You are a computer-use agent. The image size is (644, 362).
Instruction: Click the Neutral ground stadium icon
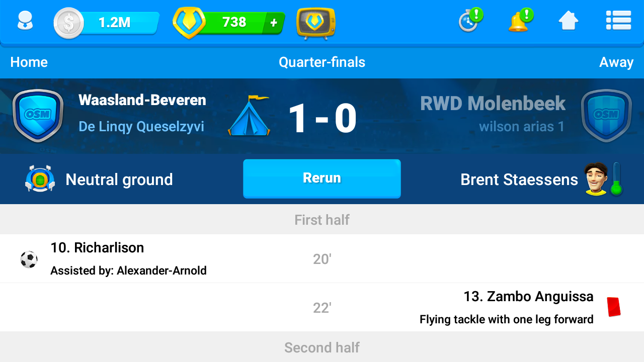click(40, 179)
